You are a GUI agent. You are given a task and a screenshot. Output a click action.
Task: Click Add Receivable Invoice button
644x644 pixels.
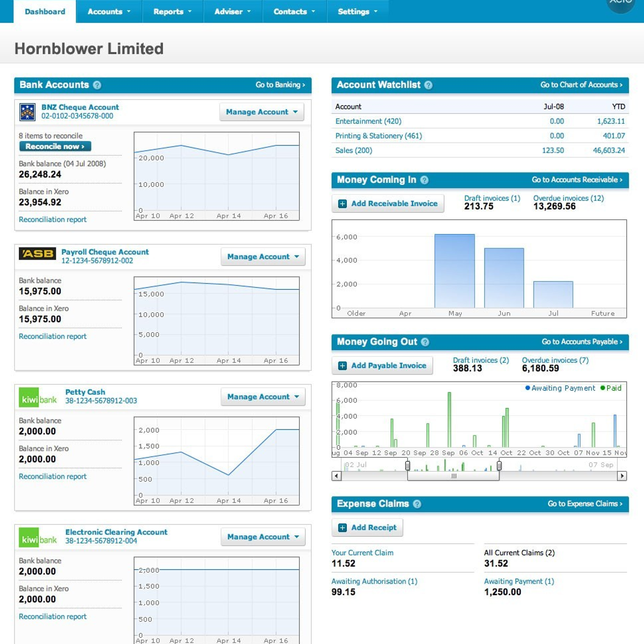388,204
